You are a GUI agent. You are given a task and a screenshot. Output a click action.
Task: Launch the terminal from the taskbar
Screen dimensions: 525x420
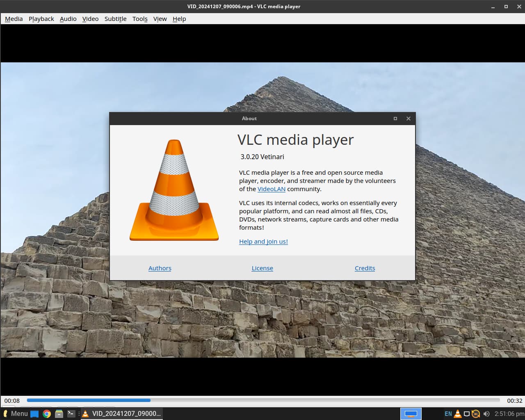click(x=71, y=414)
